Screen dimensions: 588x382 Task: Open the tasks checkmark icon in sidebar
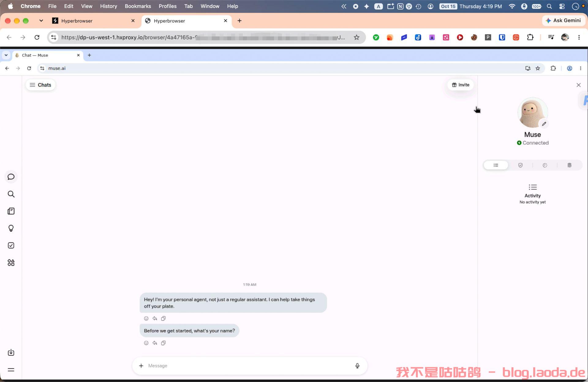[x=11, y=245]
